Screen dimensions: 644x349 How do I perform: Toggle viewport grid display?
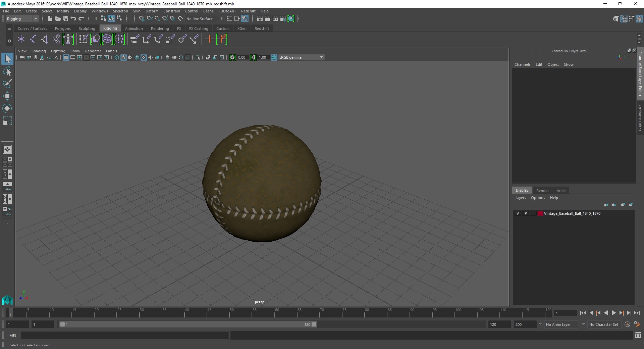tap(66, 57)
